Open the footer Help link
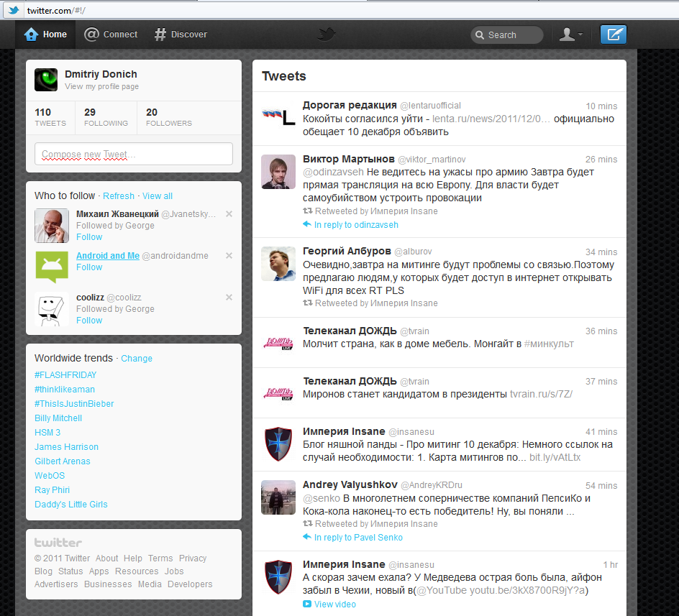This screenshot has width=679, height=616. click(133, 558)
